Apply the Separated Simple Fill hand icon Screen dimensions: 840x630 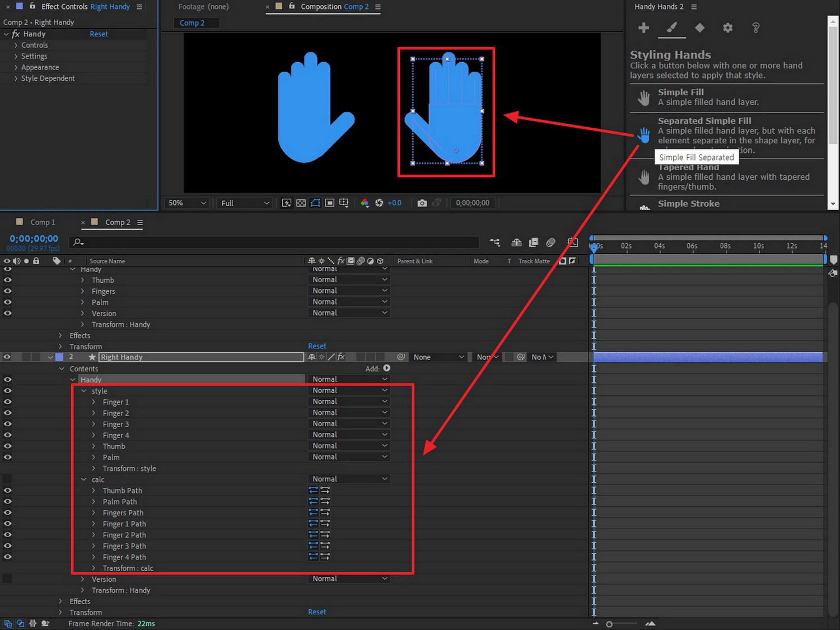[644, 134]
